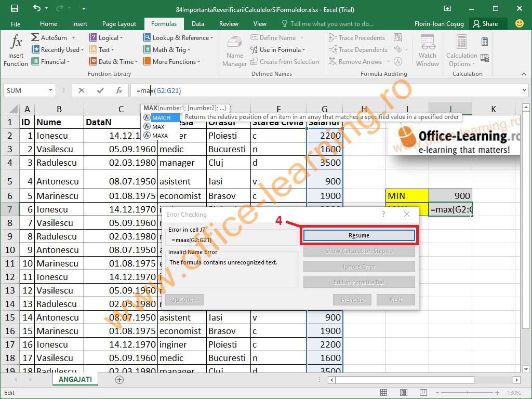Switch to the Insert tab
The image size is (532, 399).
[79, 24]
